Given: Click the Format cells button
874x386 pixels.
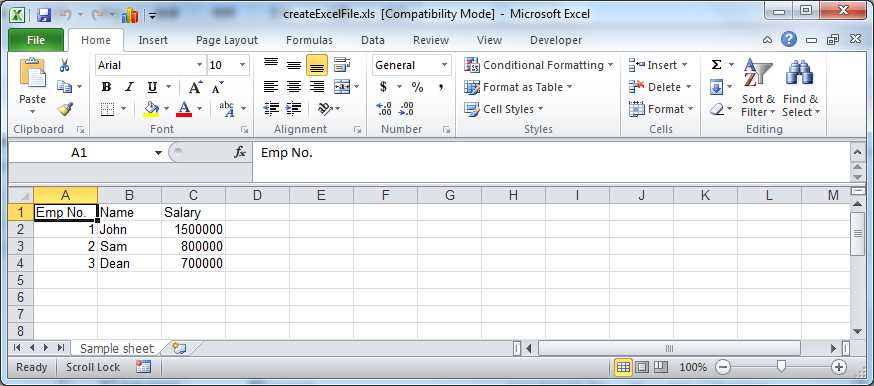Looking at the screenshot, I should point(661,109).
